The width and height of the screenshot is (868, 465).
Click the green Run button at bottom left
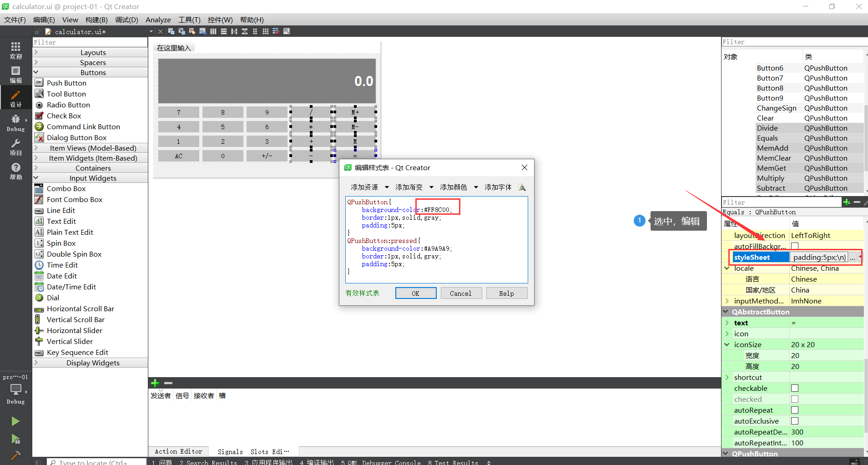click(x=15, y=421)
